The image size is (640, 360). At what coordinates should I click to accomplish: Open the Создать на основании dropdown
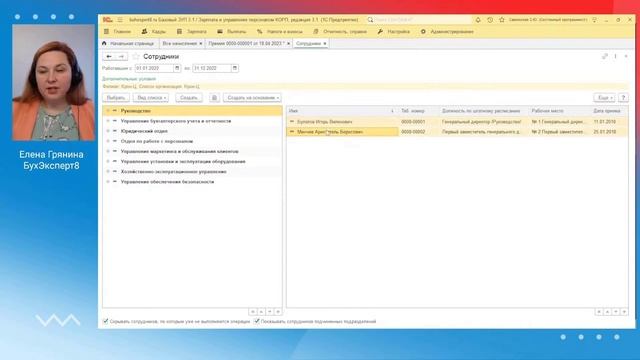point(252,98)
